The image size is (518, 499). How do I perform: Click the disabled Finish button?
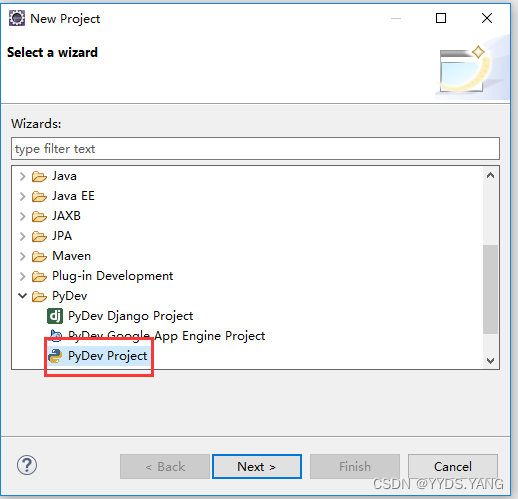coord(355,467)
